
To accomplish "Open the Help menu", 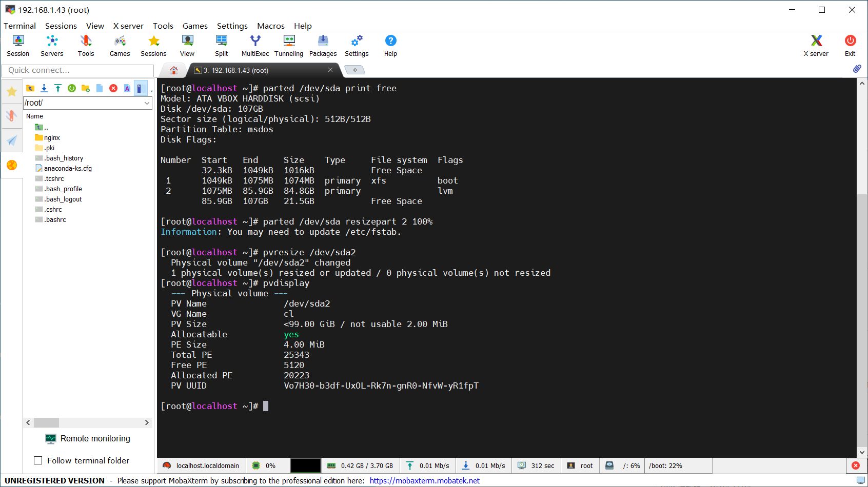I will [x=303, y=26].
